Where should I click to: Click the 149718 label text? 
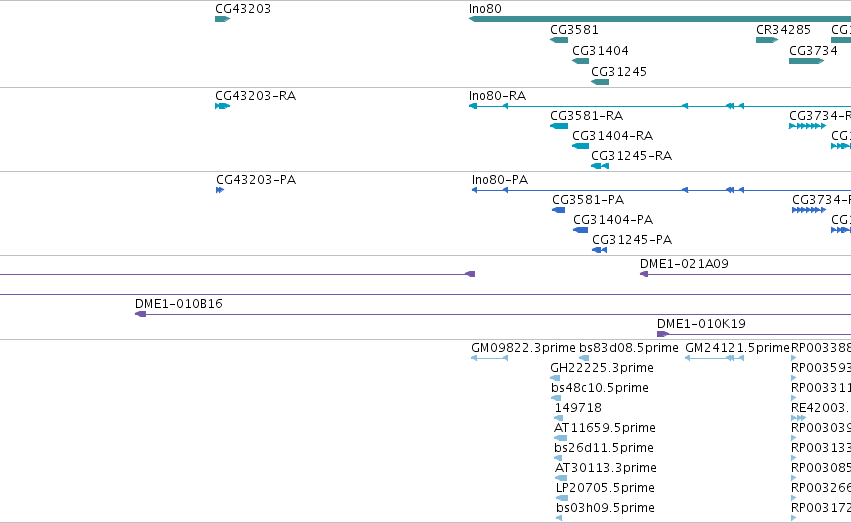coord(578,409)
